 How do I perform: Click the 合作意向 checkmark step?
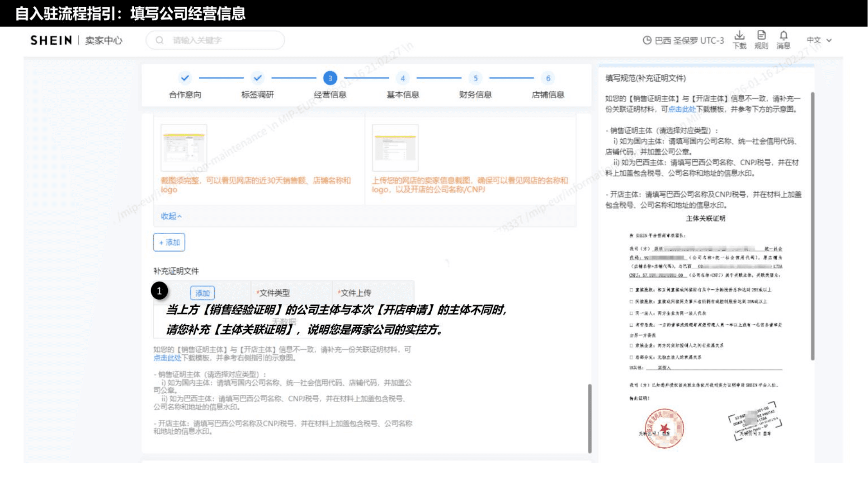pyautogui.click(x=185, y=78)
